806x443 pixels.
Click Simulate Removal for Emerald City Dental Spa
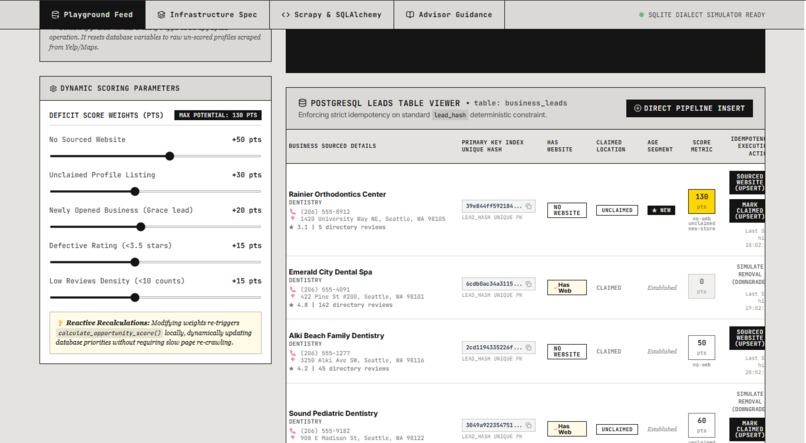pos(749,274)
